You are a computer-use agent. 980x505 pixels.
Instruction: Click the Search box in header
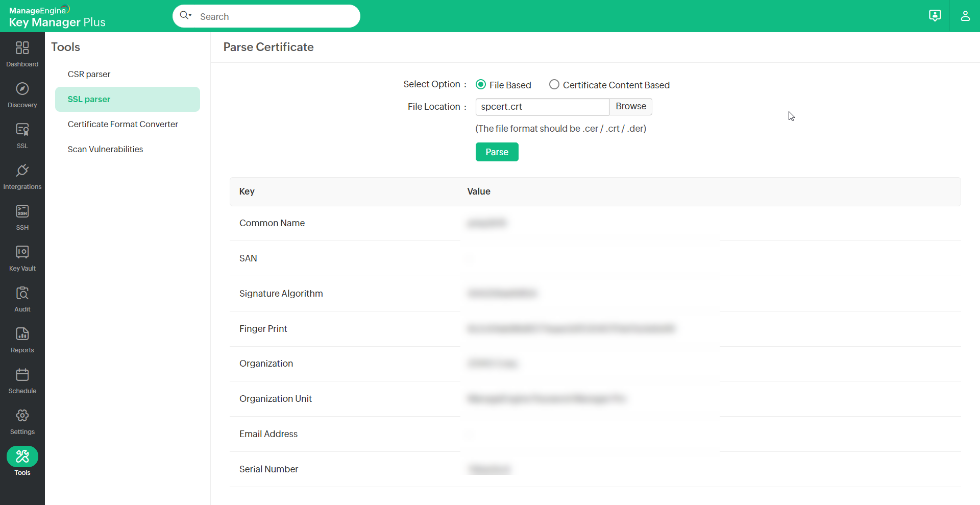(x=266, y=16)
